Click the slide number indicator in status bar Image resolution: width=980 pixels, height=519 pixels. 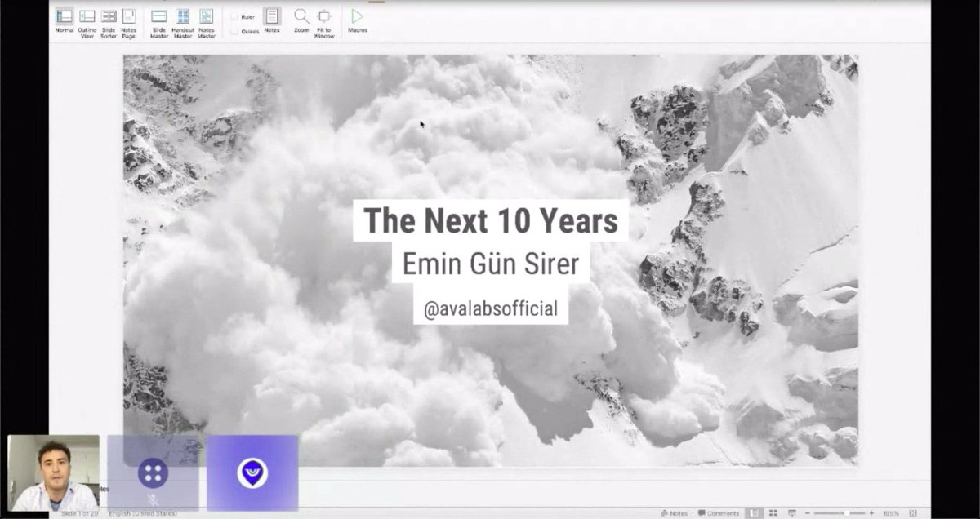point(80,514)
